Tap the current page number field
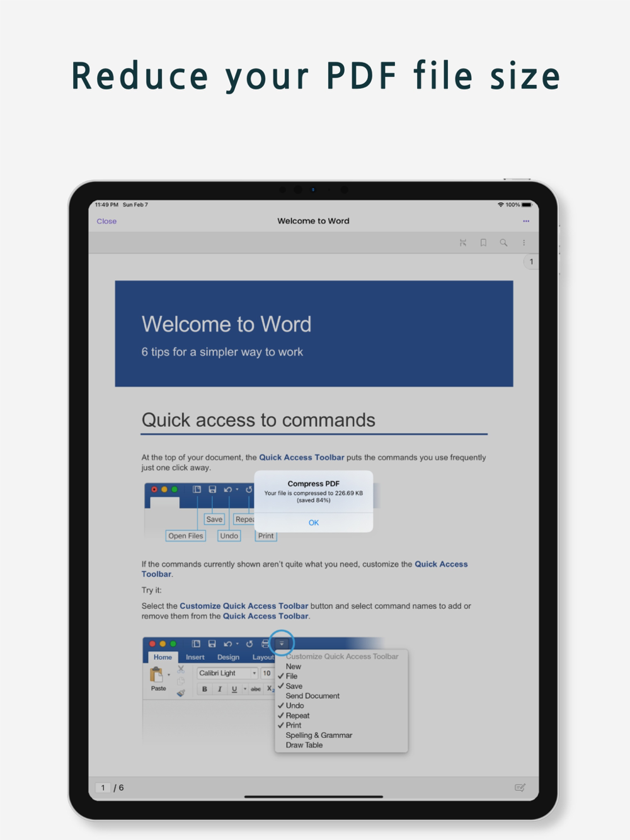630x840 pixels. [x=103, y=788]
